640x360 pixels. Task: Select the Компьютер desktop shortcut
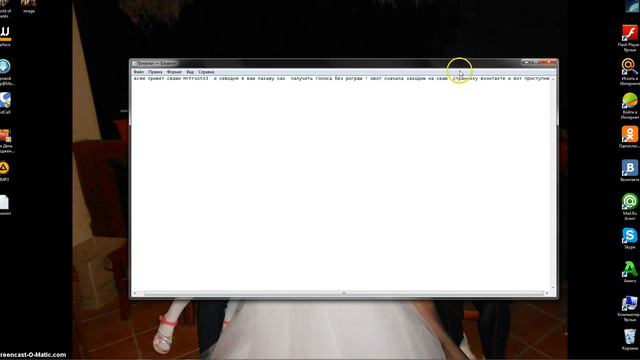click(629, 309)
